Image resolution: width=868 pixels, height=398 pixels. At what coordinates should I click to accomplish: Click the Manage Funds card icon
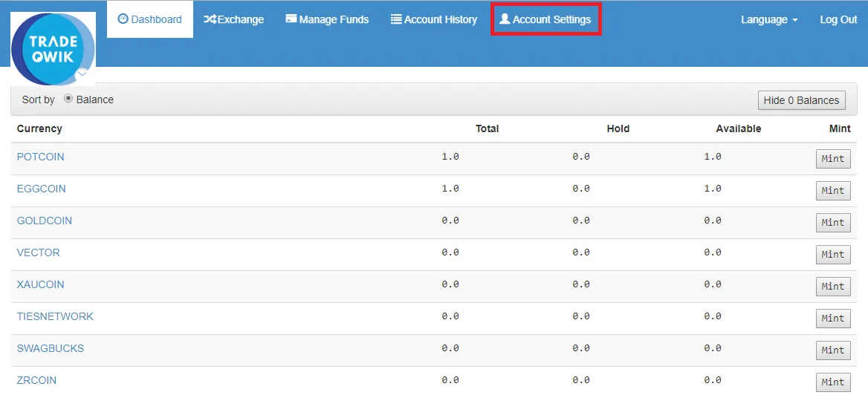coord(291,19)
